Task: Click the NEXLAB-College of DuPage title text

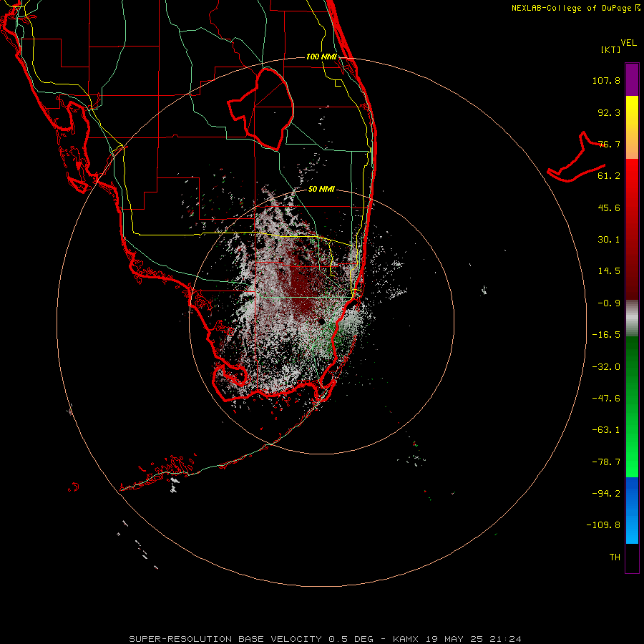Action: point(575,8)
